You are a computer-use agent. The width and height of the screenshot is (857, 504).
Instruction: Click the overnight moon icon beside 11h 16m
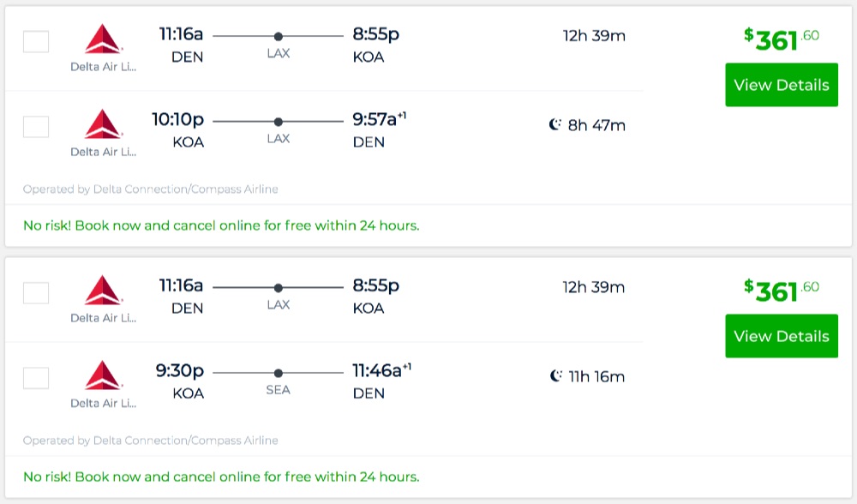pyautogui.click(x=555, y=376)
